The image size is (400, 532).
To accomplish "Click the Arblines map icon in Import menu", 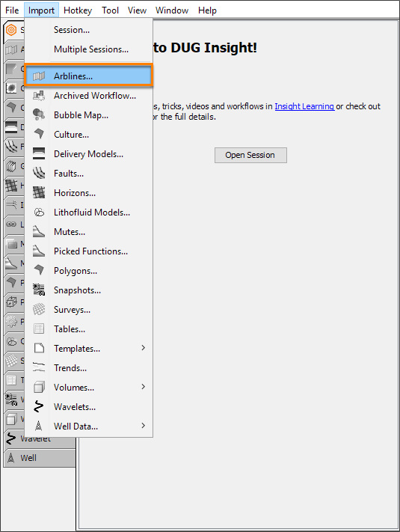I will point(39,76).
